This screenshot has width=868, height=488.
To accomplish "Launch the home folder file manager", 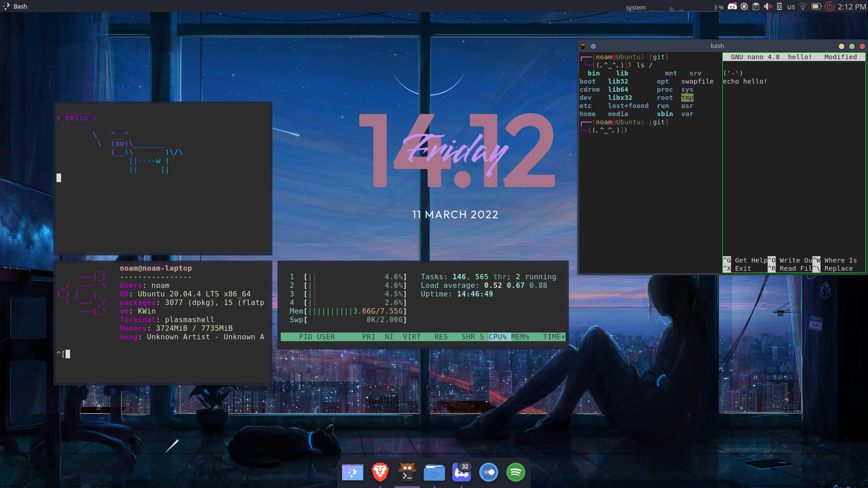I will coord(434,473).
